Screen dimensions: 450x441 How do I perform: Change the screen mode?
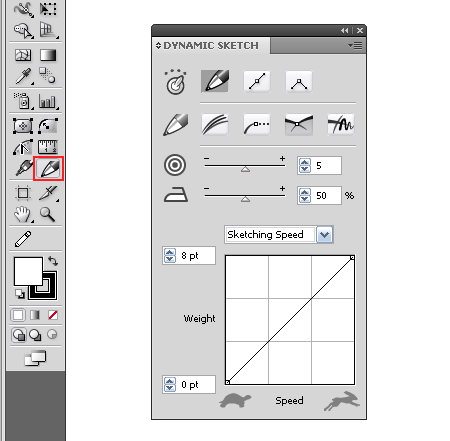[35, 358]
